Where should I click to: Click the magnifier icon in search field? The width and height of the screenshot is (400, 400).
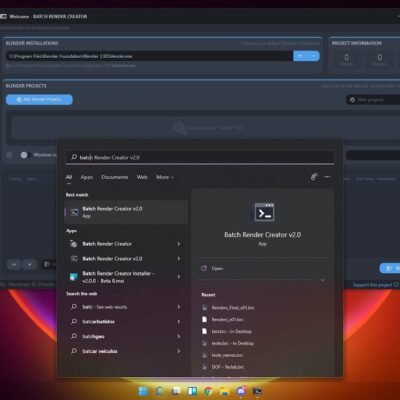pyautogui.click(x=74, y=157)
